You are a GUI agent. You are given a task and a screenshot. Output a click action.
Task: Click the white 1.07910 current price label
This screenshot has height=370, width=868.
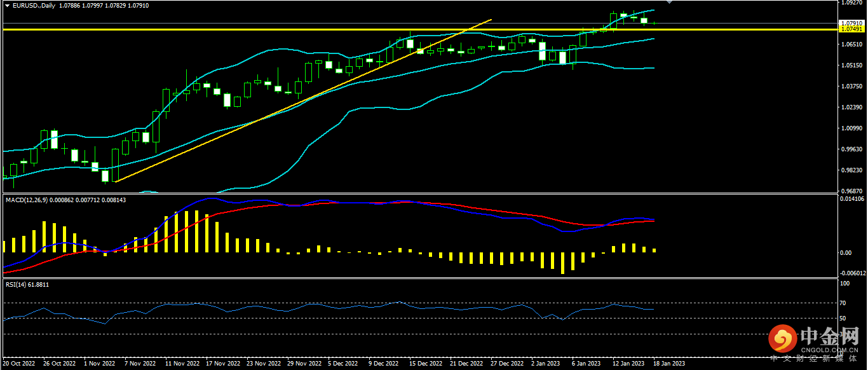point(851,23)
